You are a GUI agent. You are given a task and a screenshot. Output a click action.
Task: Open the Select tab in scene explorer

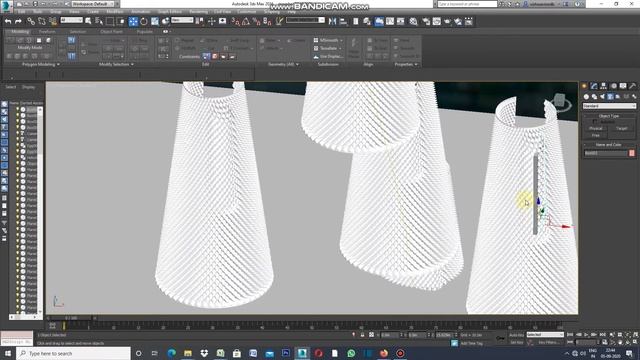[11, 87]
